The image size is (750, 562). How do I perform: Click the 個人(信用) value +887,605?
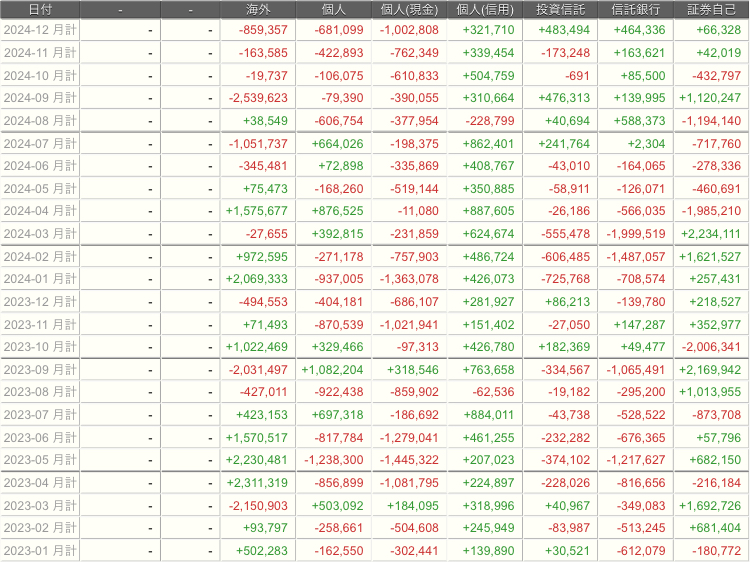[488, 210]
